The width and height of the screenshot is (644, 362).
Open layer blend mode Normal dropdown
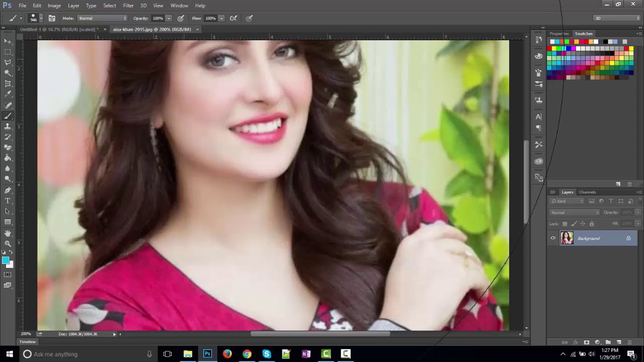pos(575,212)
